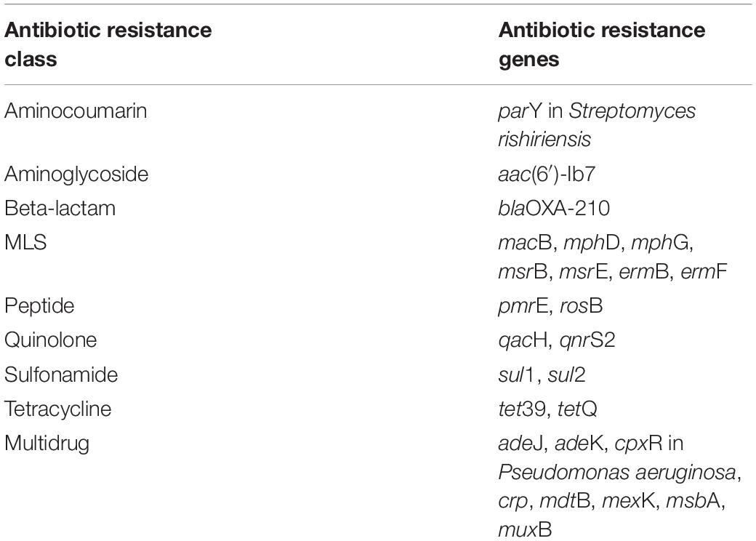Select the Quinolone class cell
The image size is (756, 541).
click(51, 340)
